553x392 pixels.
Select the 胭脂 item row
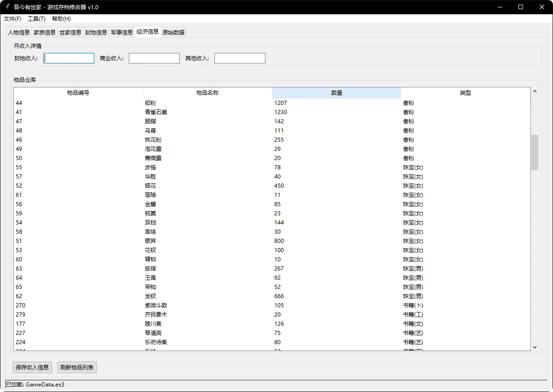point(272,121)
